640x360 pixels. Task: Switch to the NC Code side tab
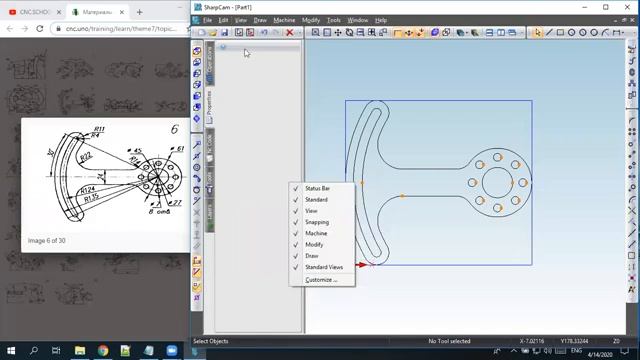(x=210, y=146)
